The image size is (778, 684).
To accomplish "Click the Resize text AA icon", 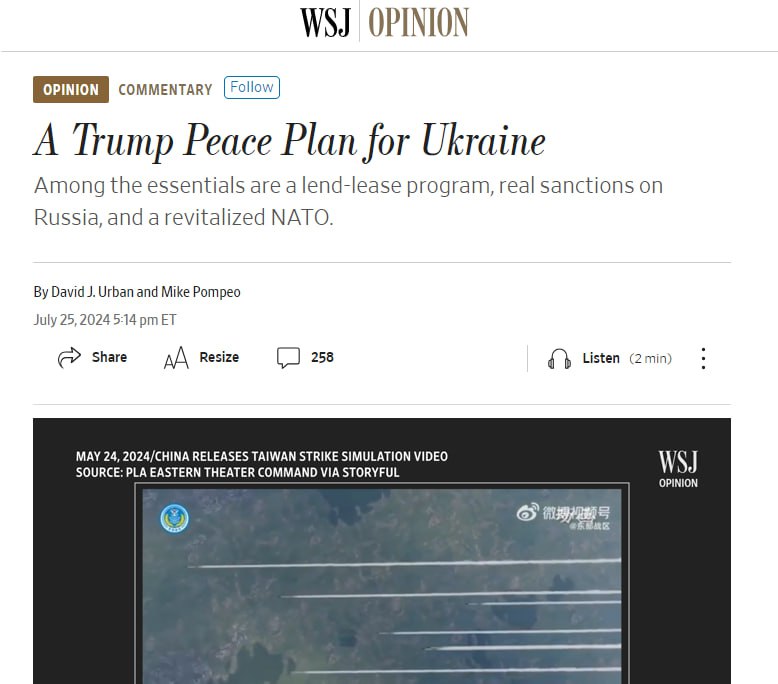I will point(176,358).
